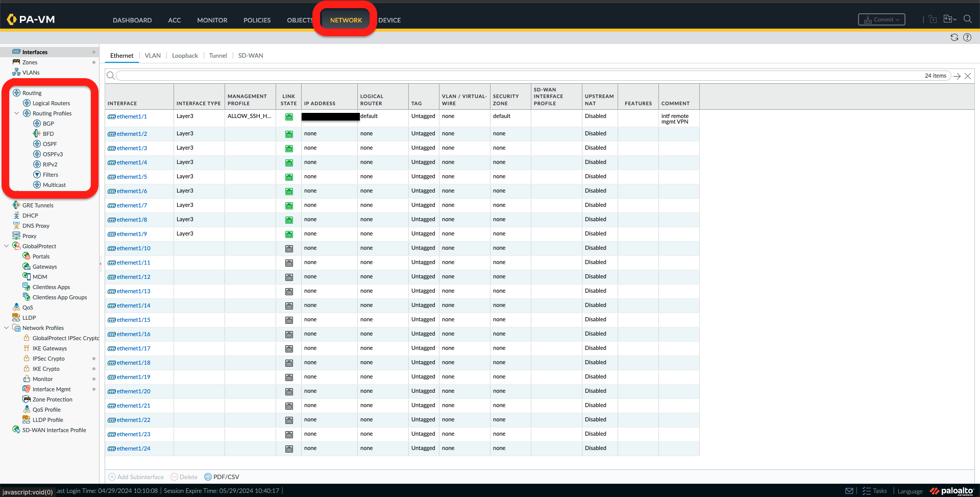Click the Add Subinterface button
The image size is (980, 497).
[136, 477]
